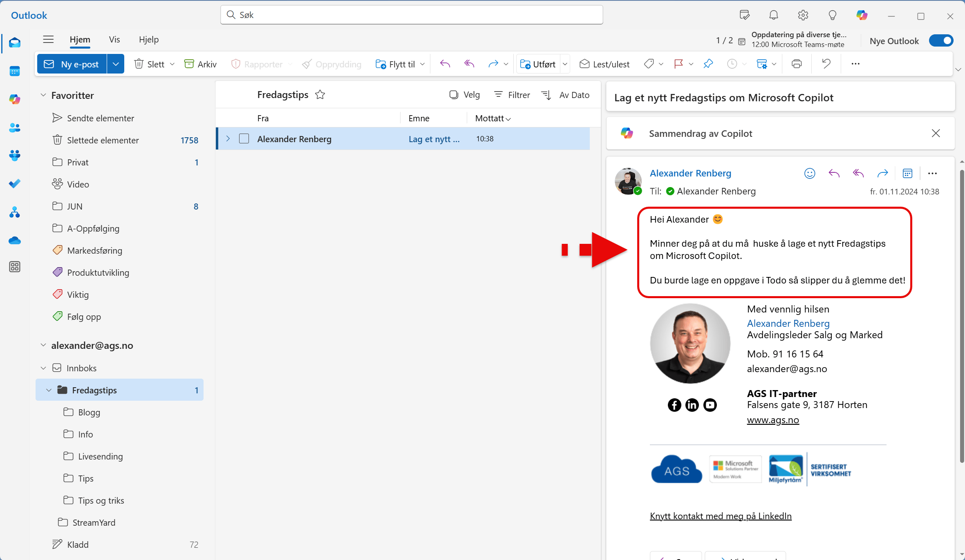Collapse the alexander@ags.no account
The width and height of the screenshot is (965, 560).
[43, 345]
